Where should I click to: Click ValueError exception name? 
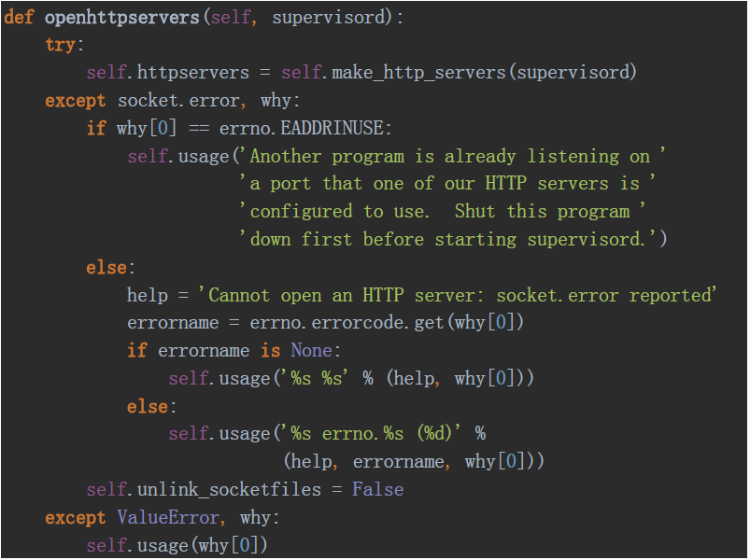(x=168, y=517)
